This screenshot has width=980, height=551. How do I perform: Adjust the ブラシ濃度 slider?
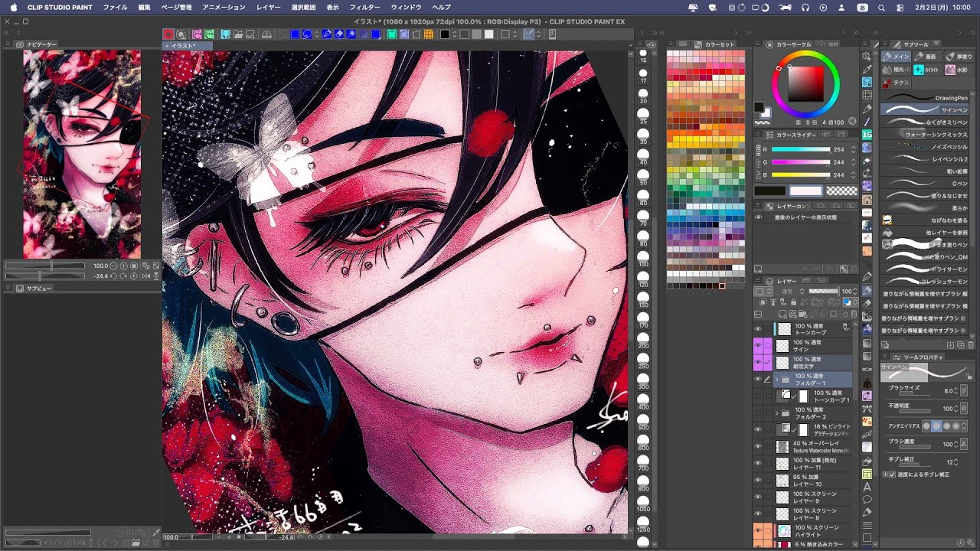915,447
